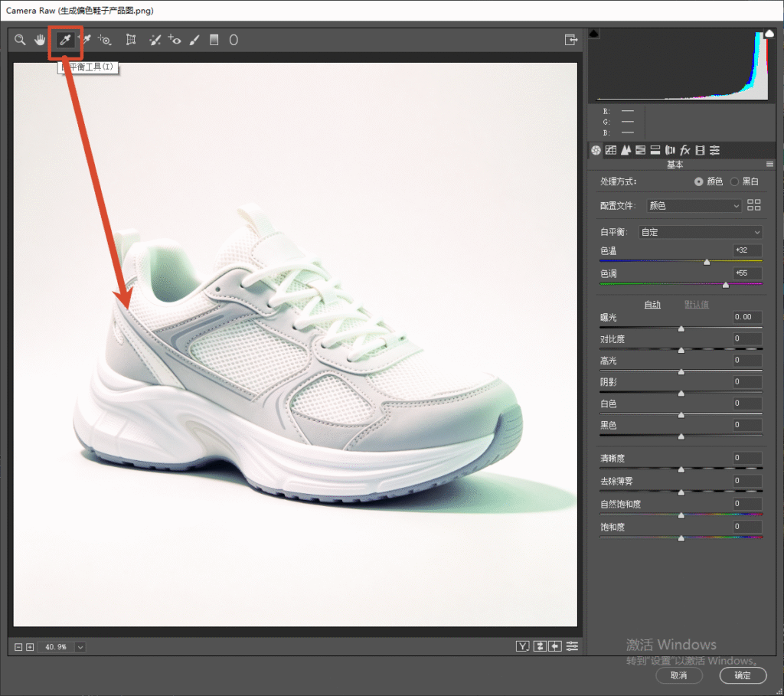This screenshot has height=696, width=784.
Task: Switch to the fx Effects tab
Action: pyautogui.click(x=685, y=150)
